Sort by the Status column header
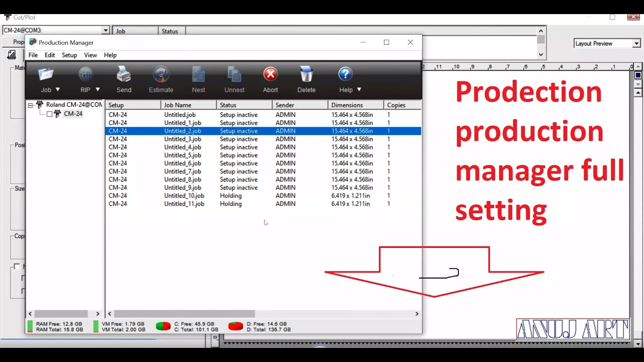The height and width of the screenshot is (362, 644). tap(245, 105)
